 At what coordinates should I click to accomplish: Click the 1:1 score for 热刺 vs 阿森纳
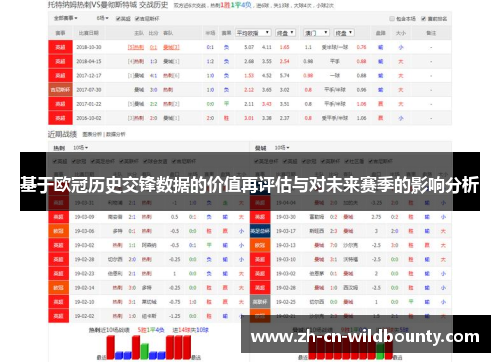(132, 245)
